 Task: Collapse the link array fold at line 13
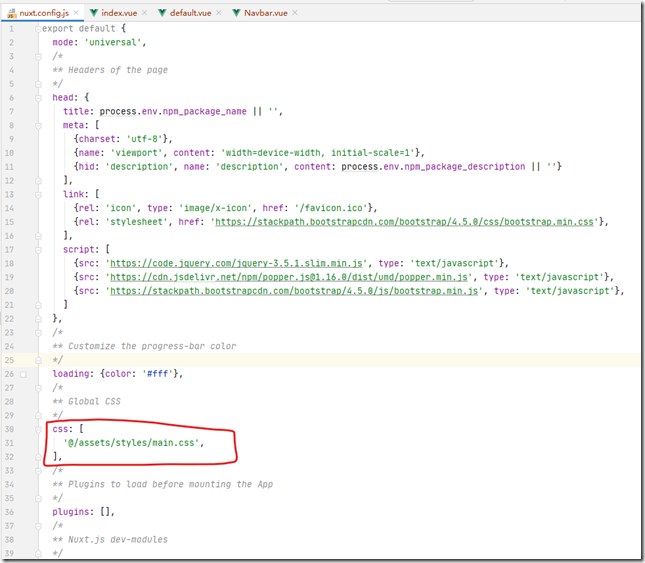38,195
